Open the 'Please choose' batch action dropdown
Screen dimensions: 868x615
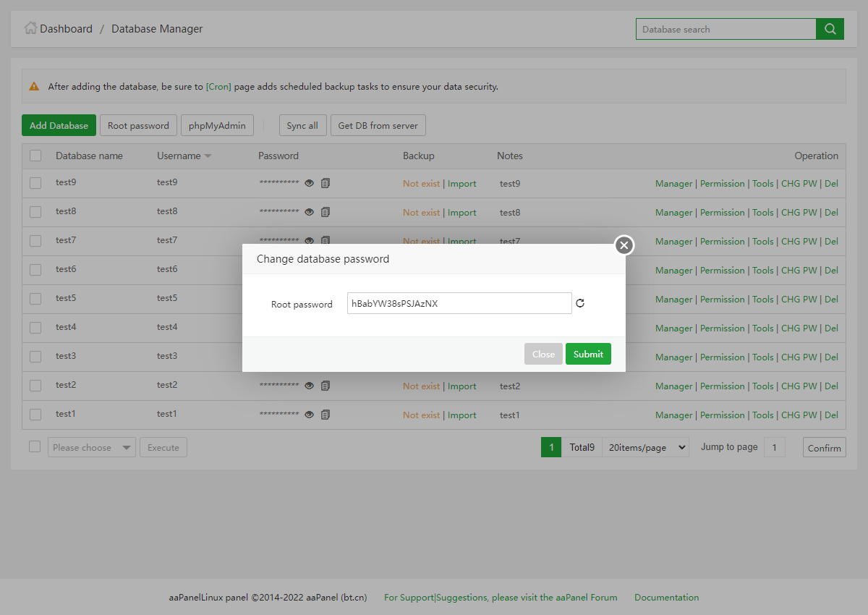point(91,448)
